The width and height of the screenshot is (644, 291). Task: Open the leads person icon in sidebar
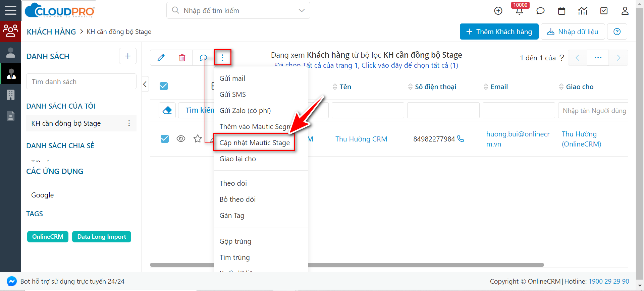pyautogui.click(x=10, y=52)
